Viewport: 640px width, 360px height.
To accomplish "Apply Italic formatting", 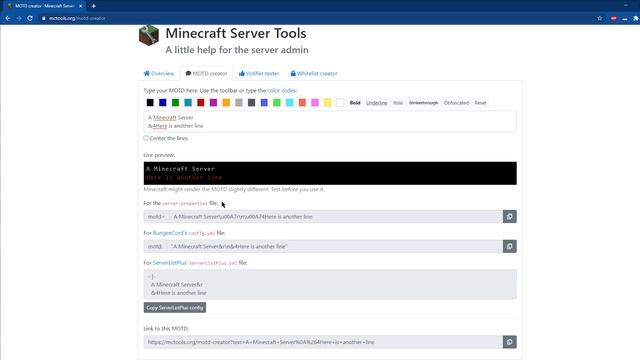I will click(398, 103).
